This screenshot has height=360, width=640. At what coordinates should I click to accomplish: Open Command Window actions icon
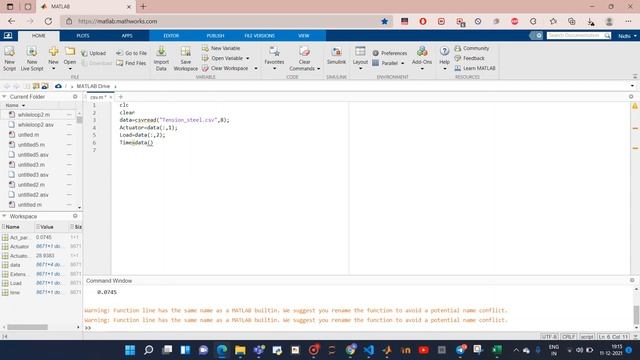(x=632, y=280)
